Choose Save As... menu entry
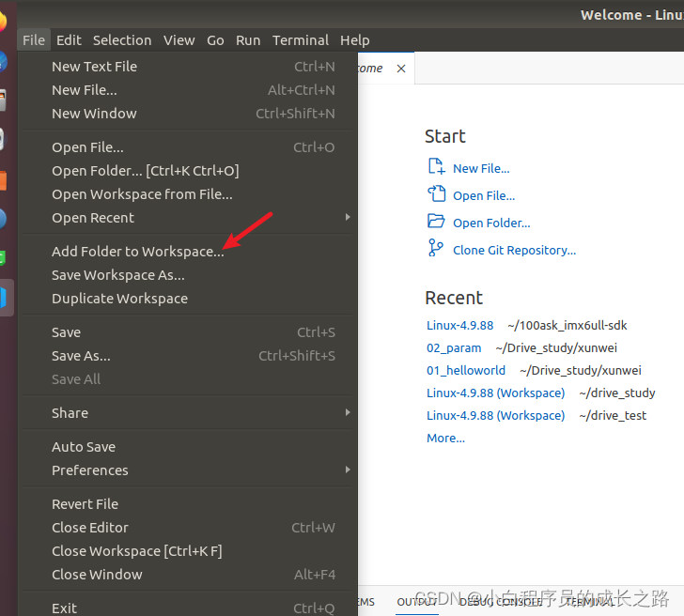Image resolution: width=684 pixels, height=616 pixels. [188, 356]
